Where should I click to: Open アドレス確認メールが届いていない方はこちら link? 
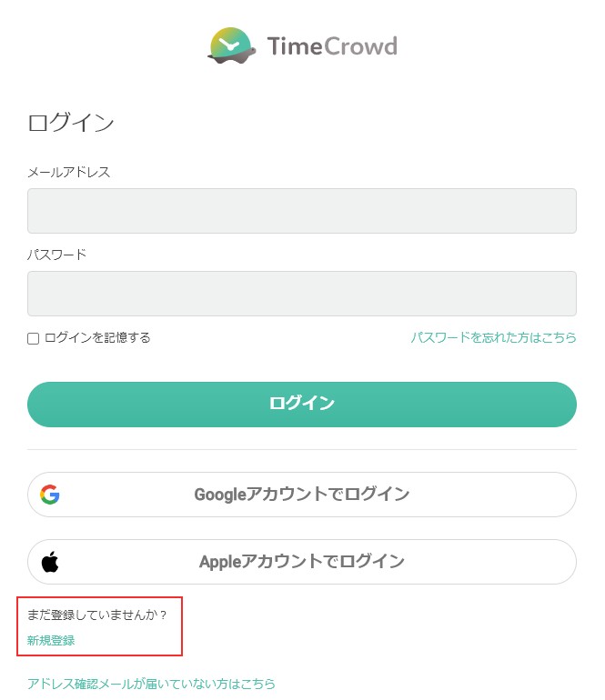click(x=151, y=684)
